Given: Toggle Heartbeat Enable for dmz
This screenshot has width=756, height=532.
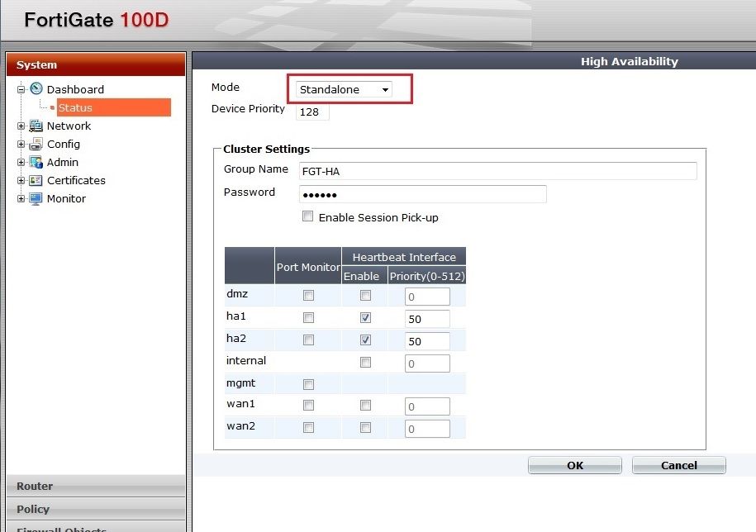Looking at the screenshot, I should pyautogui.click(x=365, y=296).
